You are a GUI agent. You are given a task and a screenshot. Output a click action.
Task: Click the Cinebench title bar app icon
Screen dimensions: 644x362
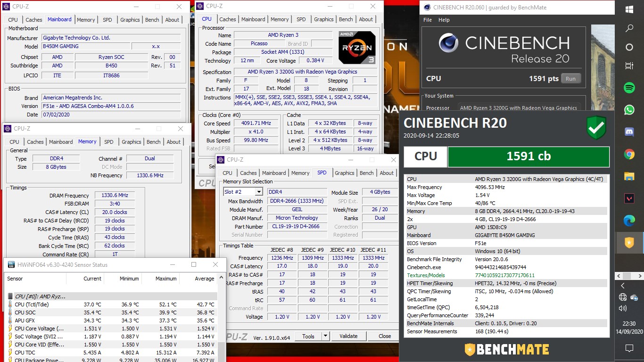[x=427, y=7]
